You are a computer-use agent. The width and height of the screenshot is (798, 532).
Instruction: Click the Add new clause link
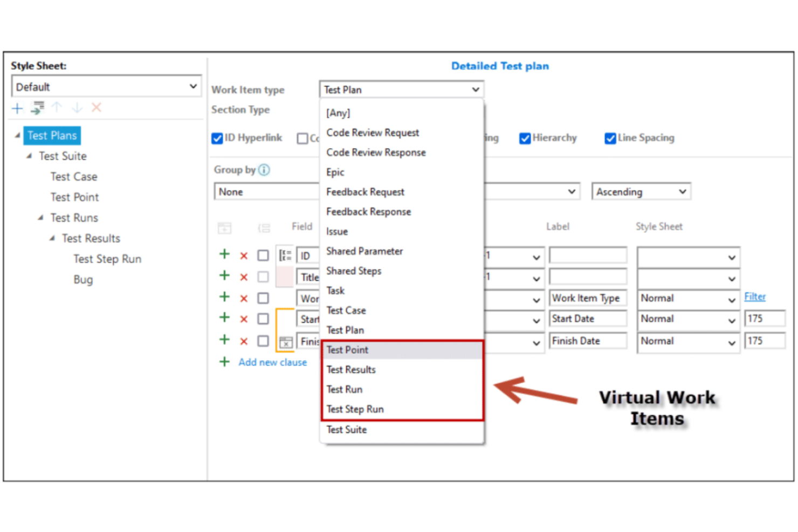click(272, 362)
